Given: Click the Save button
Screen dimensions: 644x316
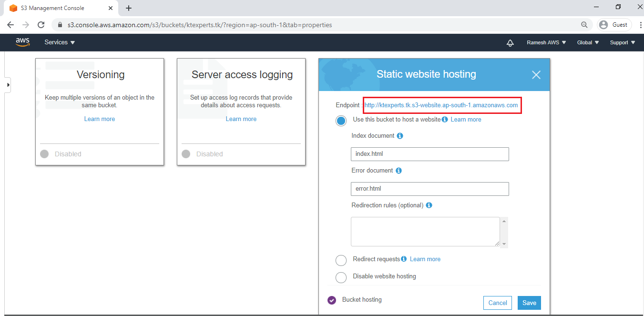Looking at the screenshot, I should pos(529,303).
